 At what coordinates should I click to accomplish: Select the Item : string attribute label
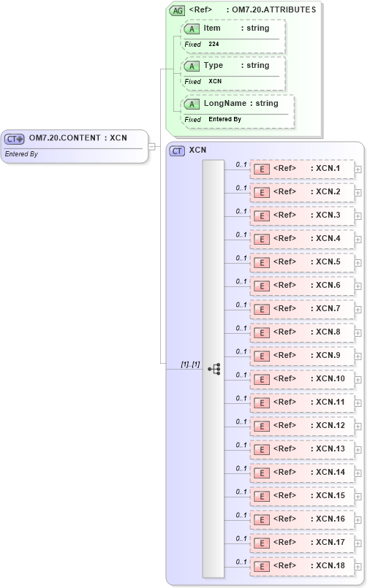(236, 28)
